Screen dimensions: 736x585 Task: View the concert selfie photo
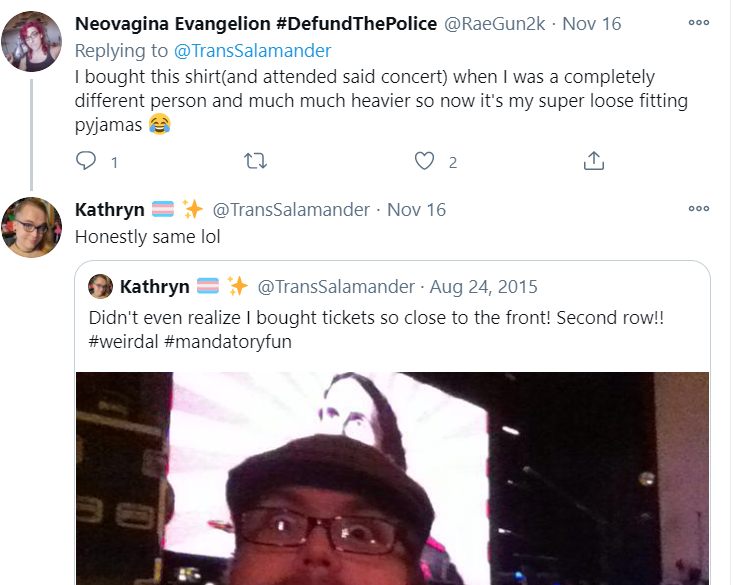coord(392,478)
